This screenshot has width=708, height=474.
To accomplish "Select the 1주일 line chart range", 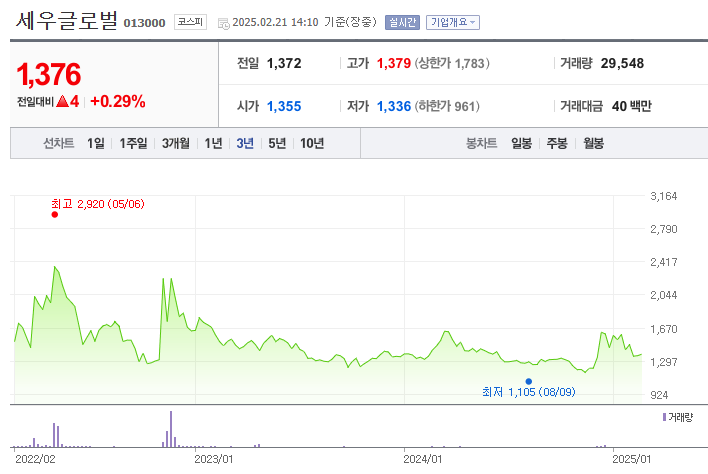I will (133, 144).
